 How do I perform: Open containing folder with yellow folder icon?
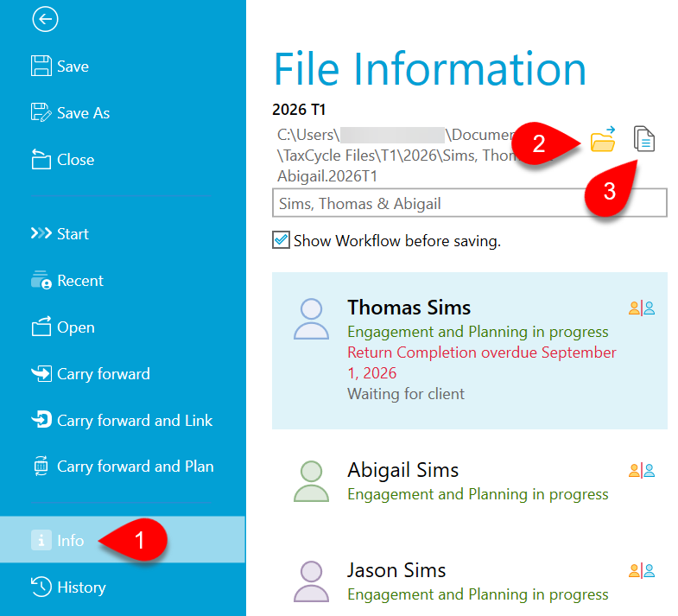click(x=603, y=139)
